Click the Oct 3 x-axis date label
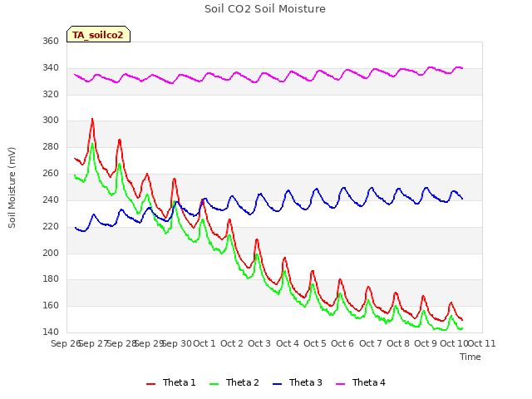Screen dimensions: 532x399 pos(259,343)
